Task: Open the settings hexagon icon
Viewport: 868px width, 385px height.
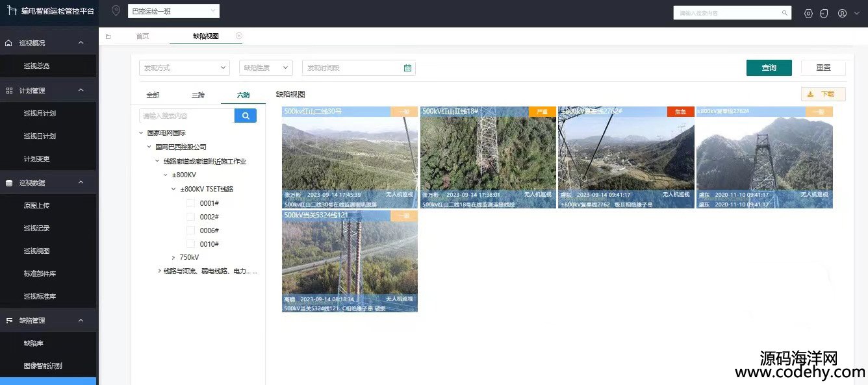Action: click(808, 13)
